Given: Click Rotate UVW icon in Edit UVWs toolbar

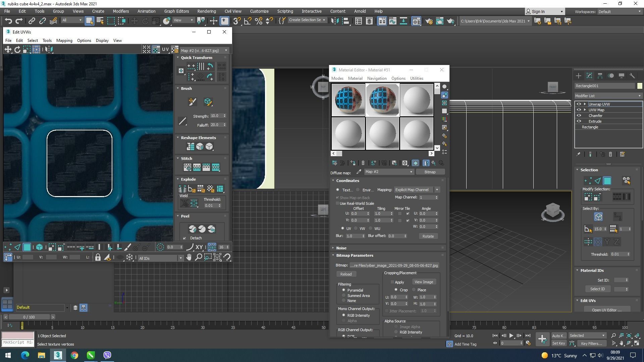Looking at the screenshot, I should click(17, 50).
